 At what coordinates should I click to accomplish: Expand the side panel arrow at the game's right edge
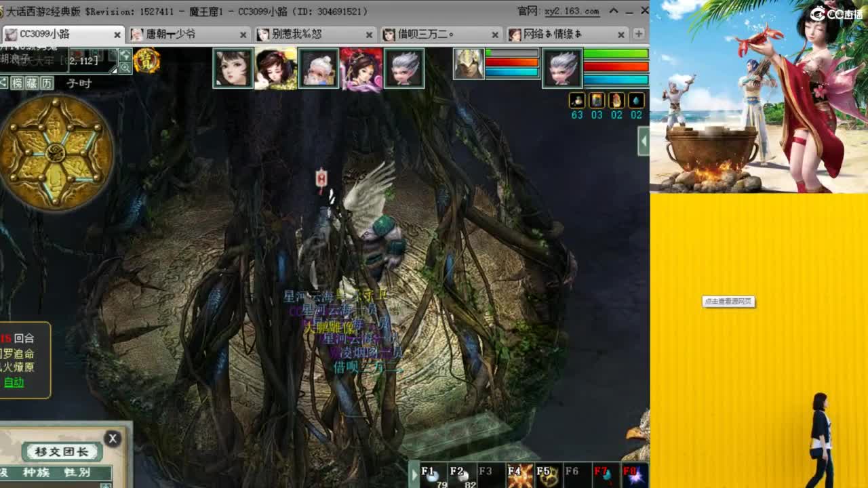pos(644,142)
